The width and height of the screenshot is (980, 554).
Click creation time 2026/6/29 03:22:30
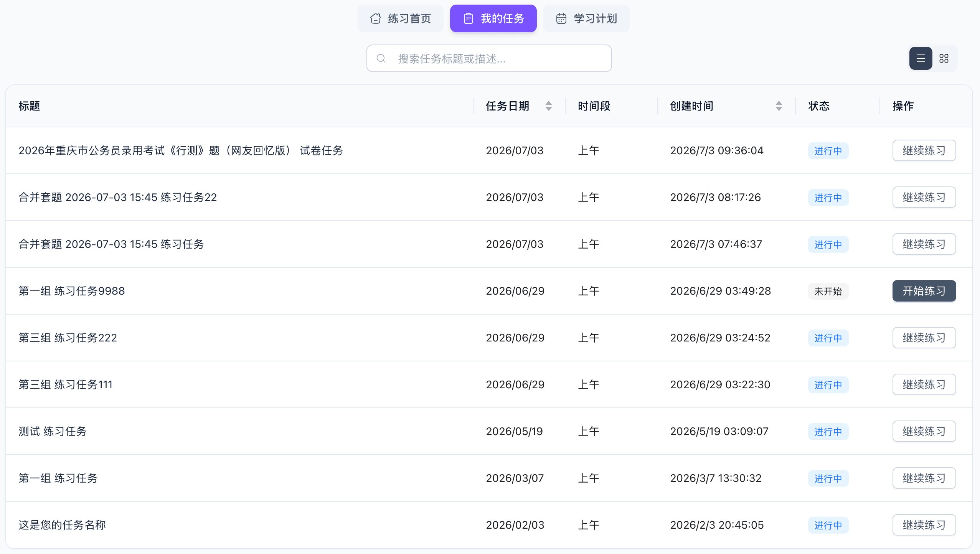coord(720,384)
